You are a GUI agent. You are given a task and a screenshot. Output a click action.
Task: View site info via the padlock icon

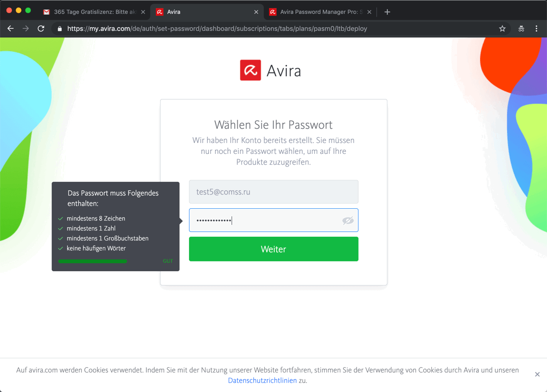60,28
